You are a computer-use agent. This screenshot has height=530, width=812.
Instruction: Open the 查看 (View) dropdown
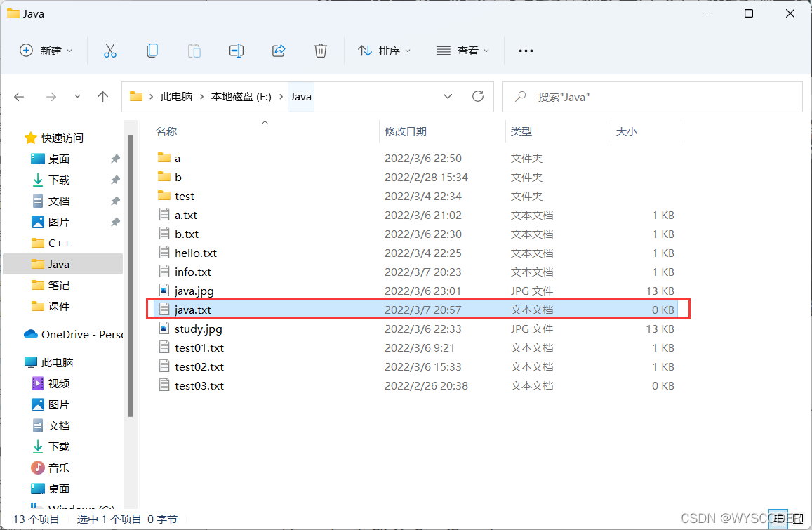462,50
